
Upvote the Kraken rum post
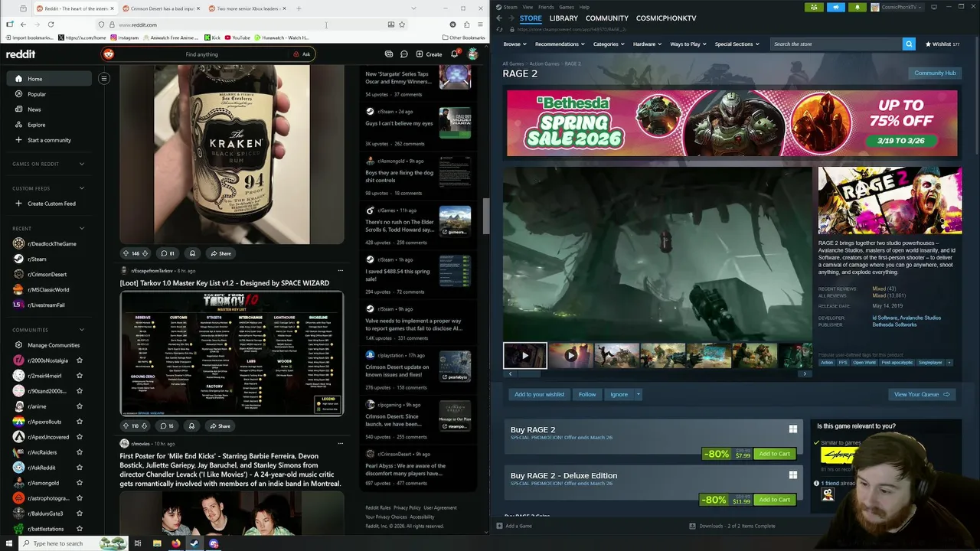126,253
